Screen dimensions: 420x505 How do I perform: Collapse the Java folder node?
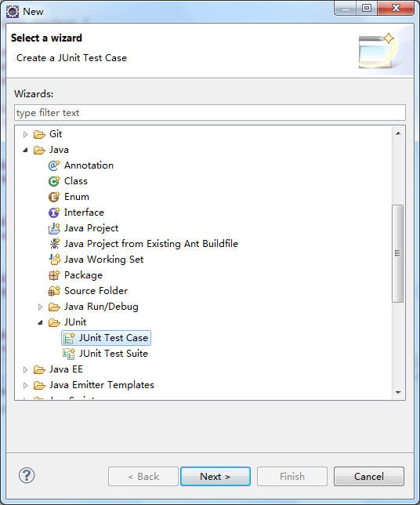click(25, 150)
